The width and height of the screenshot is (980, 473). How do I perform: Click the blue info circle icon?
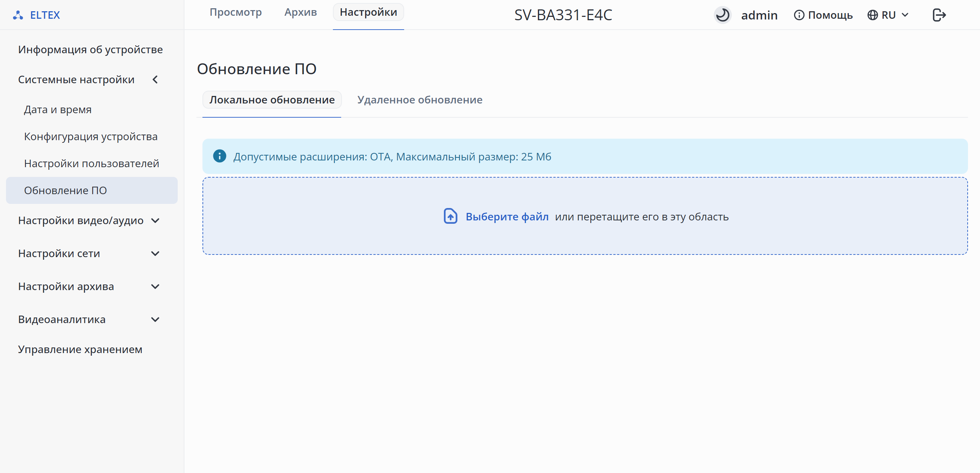220,156
